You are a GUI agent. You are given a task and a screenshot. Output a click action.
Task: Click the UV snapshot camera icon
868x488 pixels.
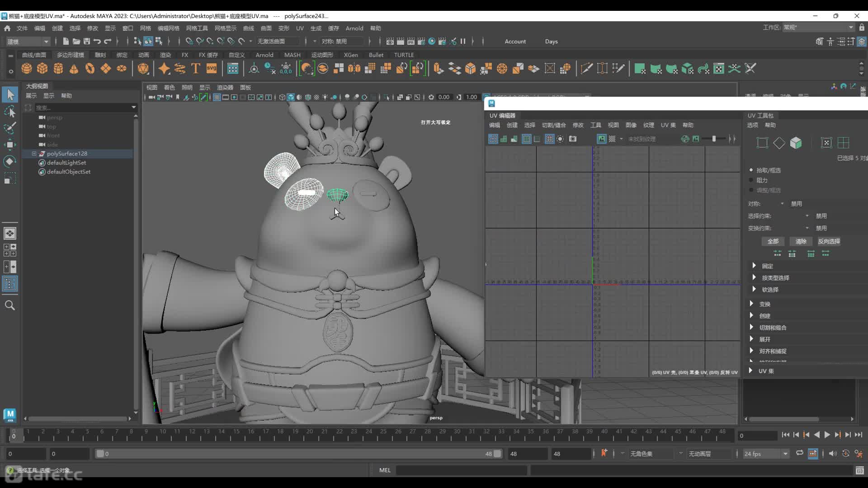[x=573, y=139]
